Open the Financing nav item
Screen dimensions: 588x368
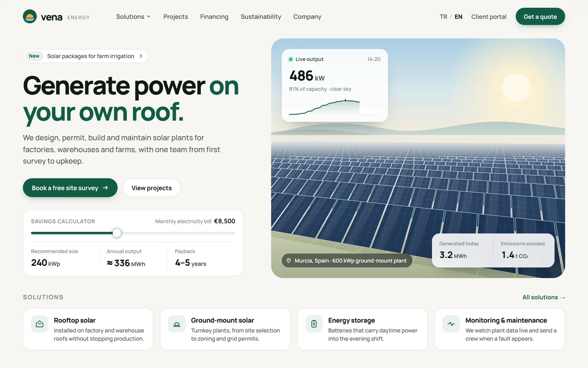tap(214, 17)
